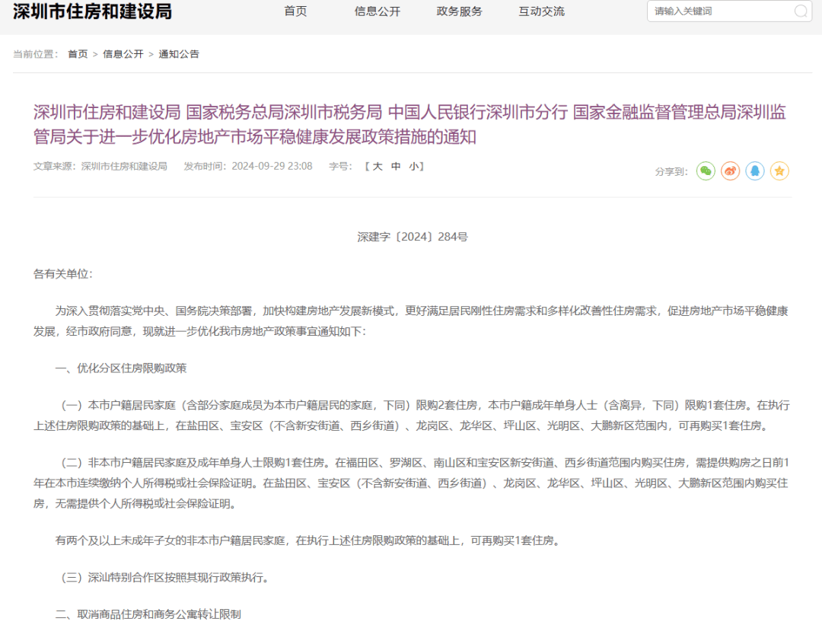Set font size to 小

point(414,166)
